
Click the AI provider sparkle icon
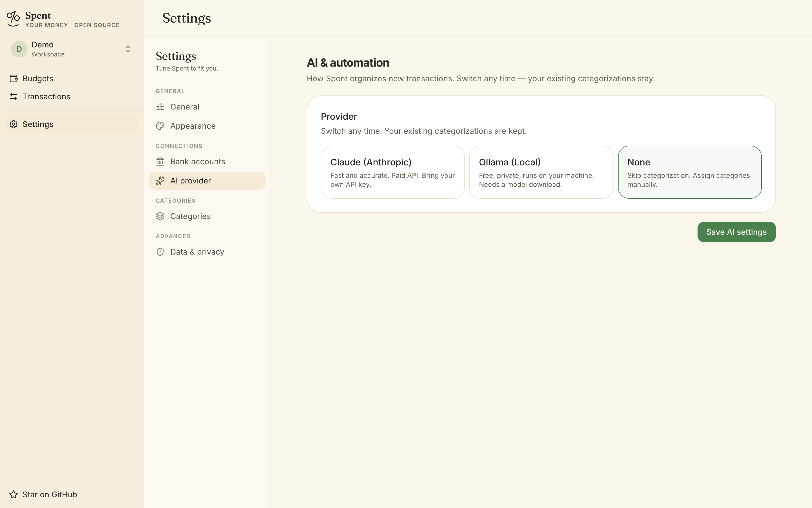160,180
